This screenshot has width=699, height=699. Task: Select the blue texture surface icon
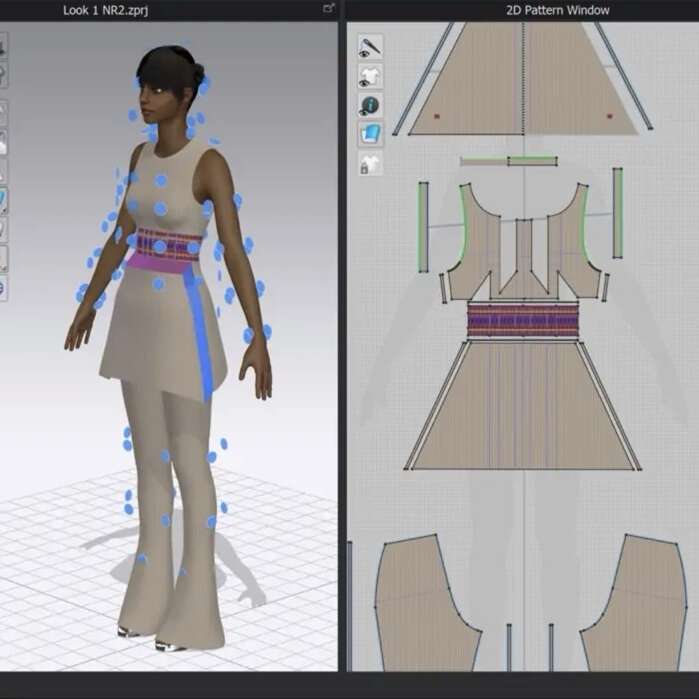click(370, 134)
